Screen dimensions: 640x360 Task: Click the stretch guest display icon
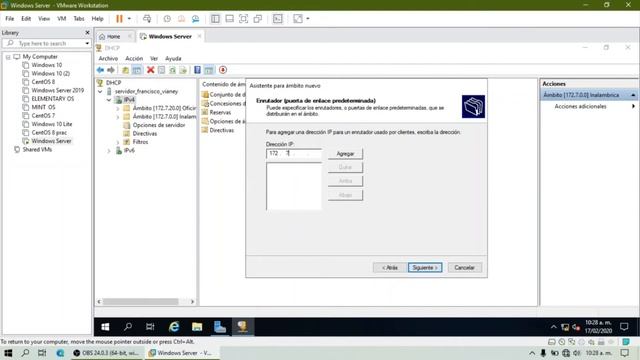point(298,19)
